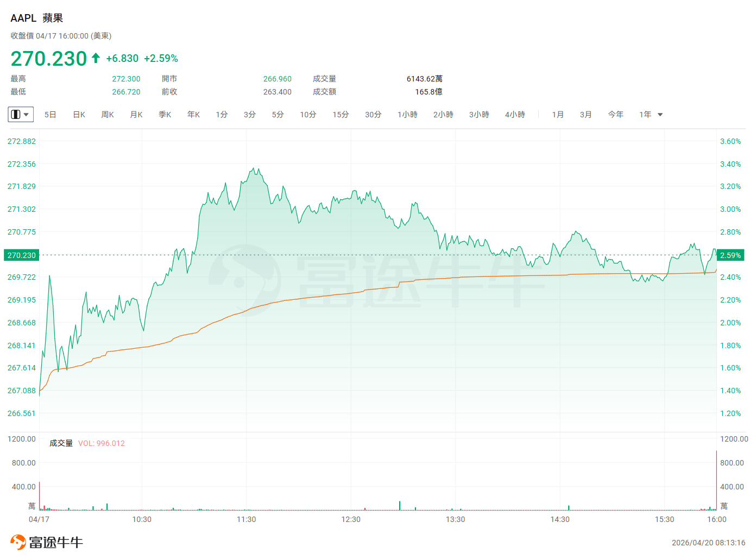Click the 12:30 time axis marker
Viewport: 756px width, 560px height.
351,519
